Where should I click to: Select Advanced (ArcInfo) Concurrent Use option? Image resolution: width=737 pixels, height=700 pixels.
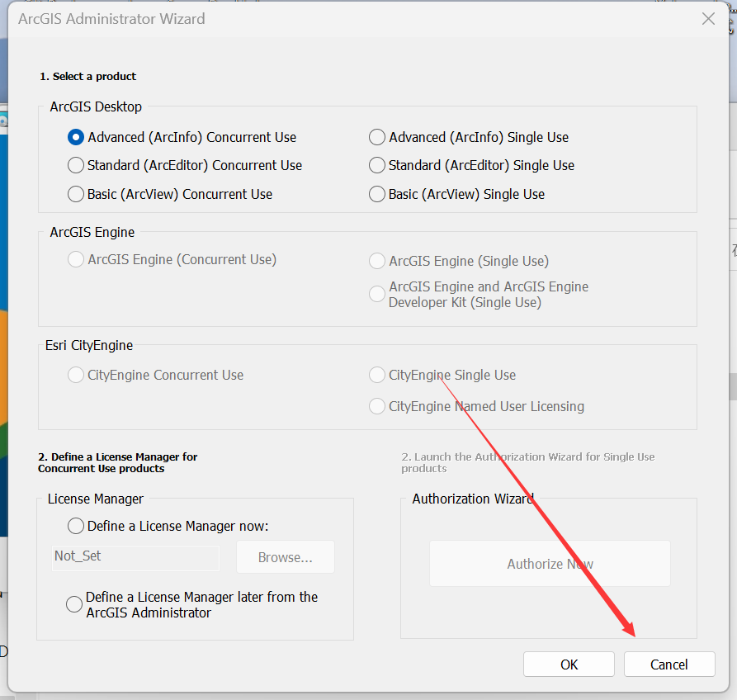76,137
